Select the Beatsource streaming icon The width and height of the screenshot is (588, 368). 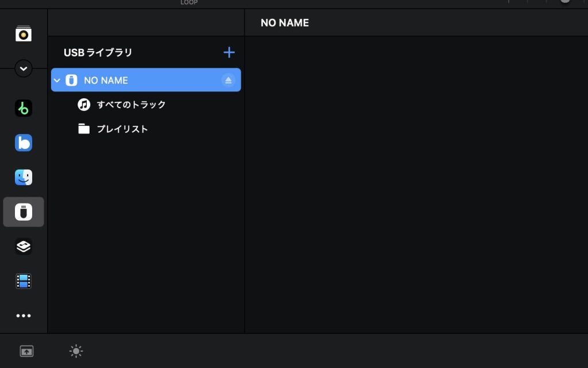click(24, 143)
